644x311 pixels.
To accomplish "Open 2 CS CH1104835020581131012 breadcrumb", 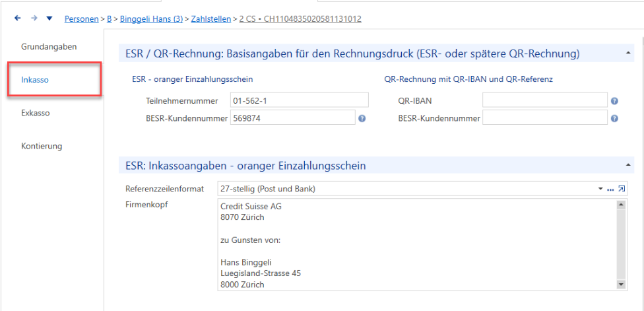I will (300, 18).
